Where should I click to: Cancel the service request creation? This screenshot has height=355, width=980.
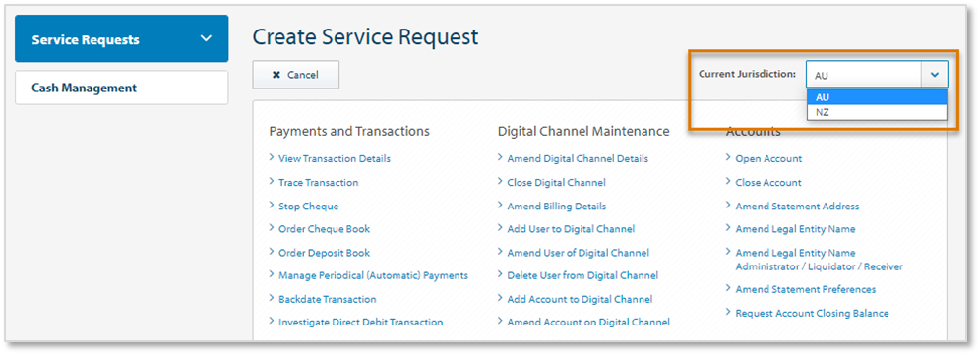click(x=295, y=75)
